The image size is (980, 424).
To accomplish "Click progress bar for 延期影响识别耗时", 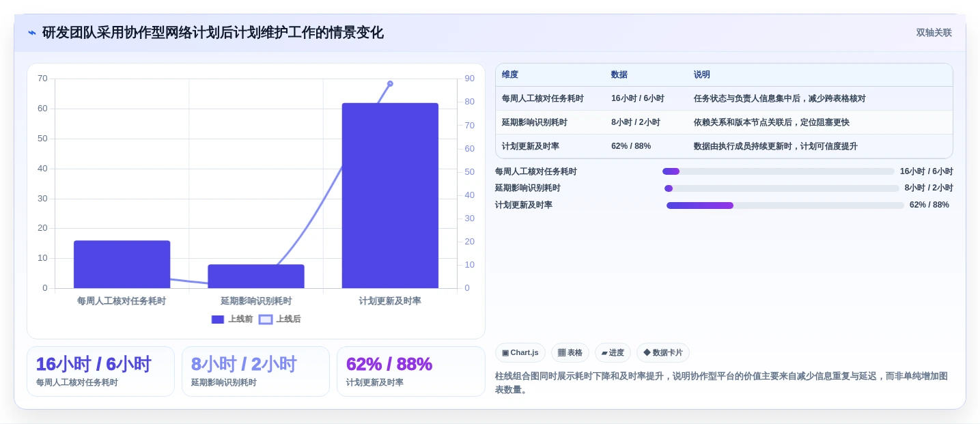I will [x=782, y=188].
